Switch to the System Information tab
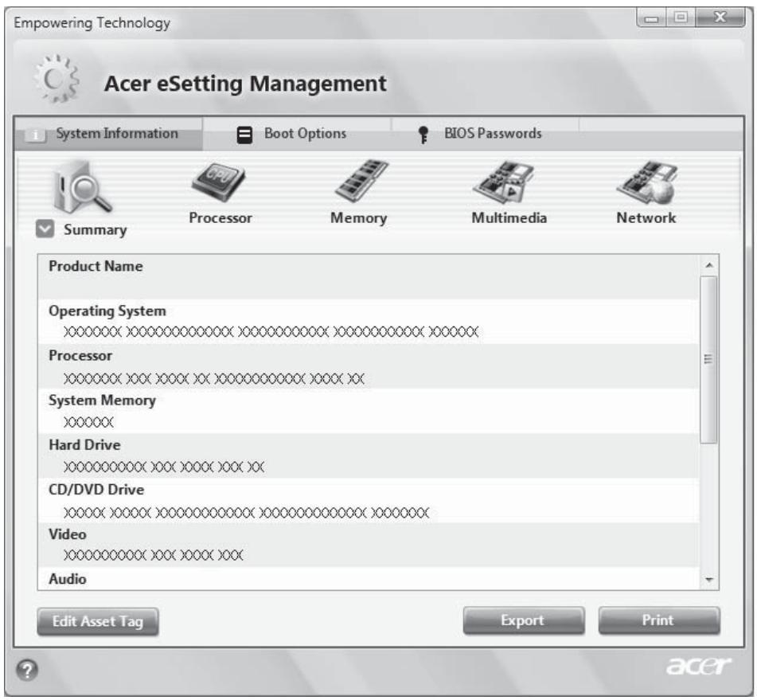Image resolution: width=757 pixels, height=700 pixels. 108,134
